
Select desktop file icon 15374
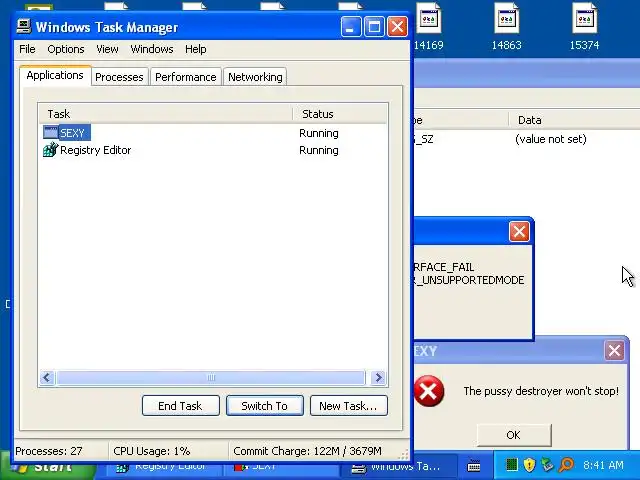584,27
